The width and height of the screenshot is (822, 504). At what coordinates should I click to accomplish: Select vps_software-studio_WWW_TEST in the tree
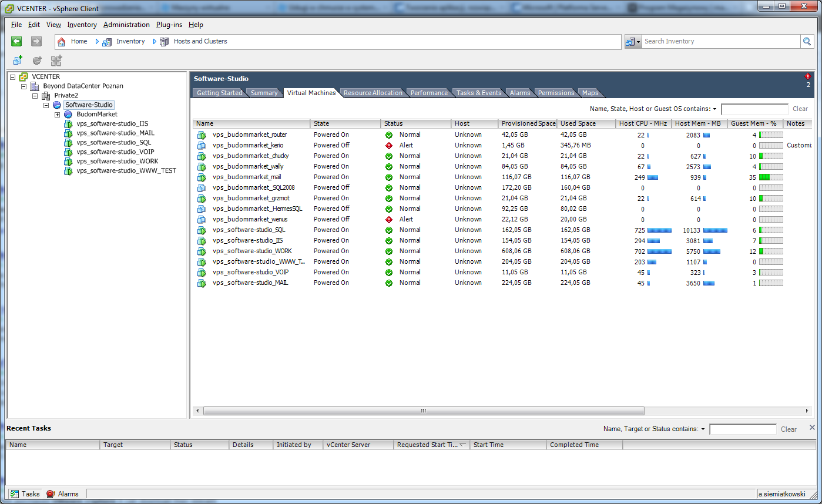(126, 170)
